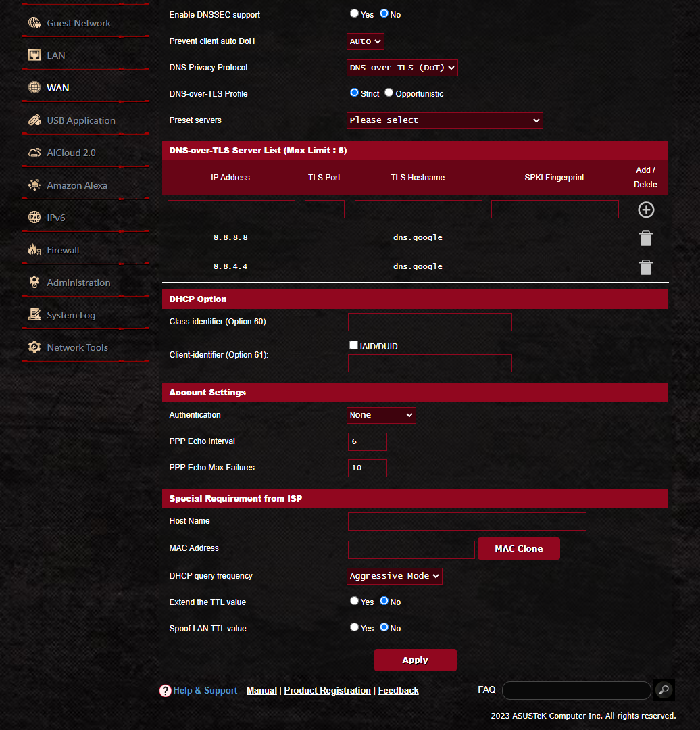Screen dimensions: 700x730
Task: Enable DNSSEC support with Yes radio
Action: [x=354, y=12]
